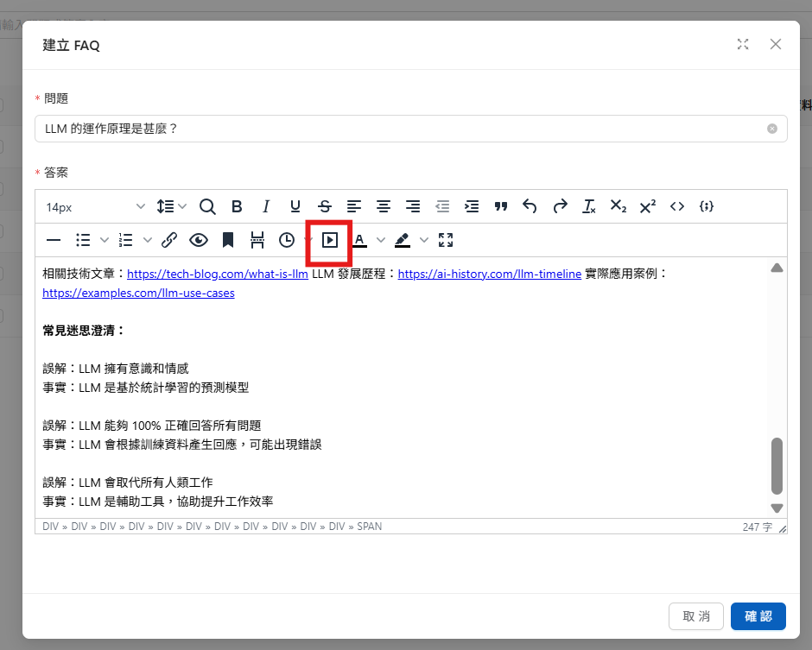Center align the text
This screenshot has height=650, width=812.
[x=384, y=206]
